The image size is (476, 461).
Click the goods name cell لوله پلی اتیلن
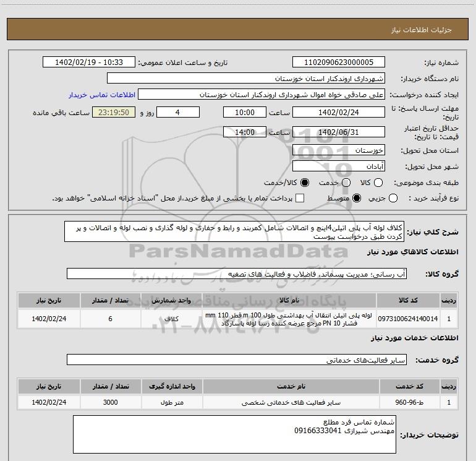tap(289, 319)
